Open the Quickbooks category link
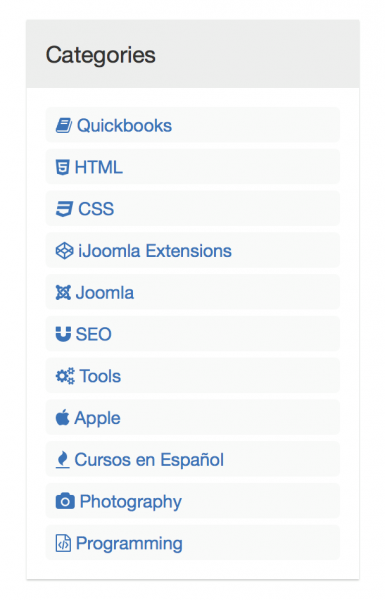This screenshot has width=385, height=600. [124, 126]
